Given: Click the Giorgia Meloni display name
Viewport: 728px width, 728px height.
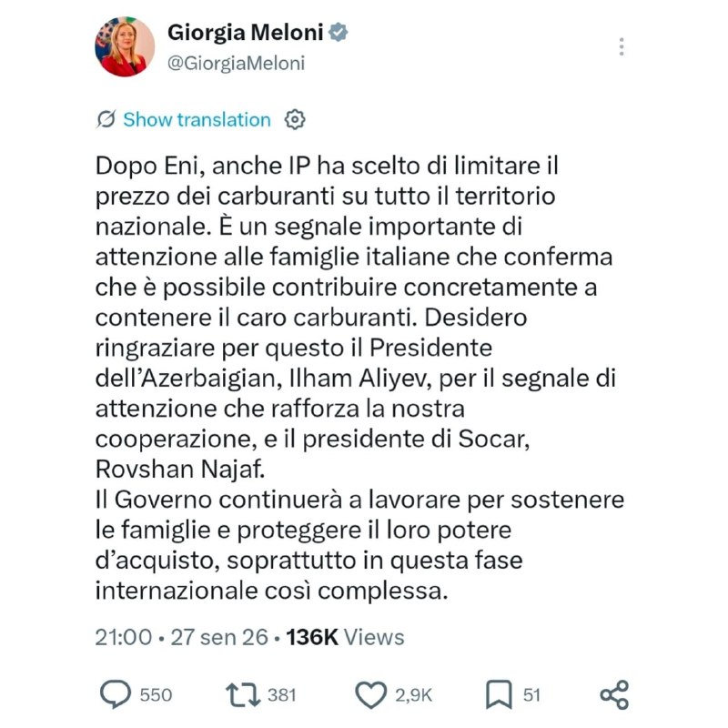Looking at the screenshot, I should tap(245, 33).
